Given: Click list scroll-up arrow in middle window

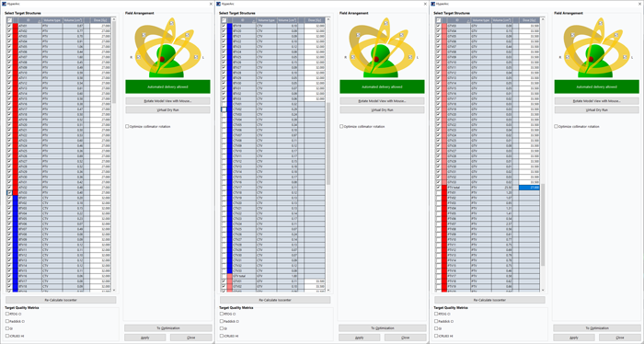Looking at the screenshot, I should [328, 19].
